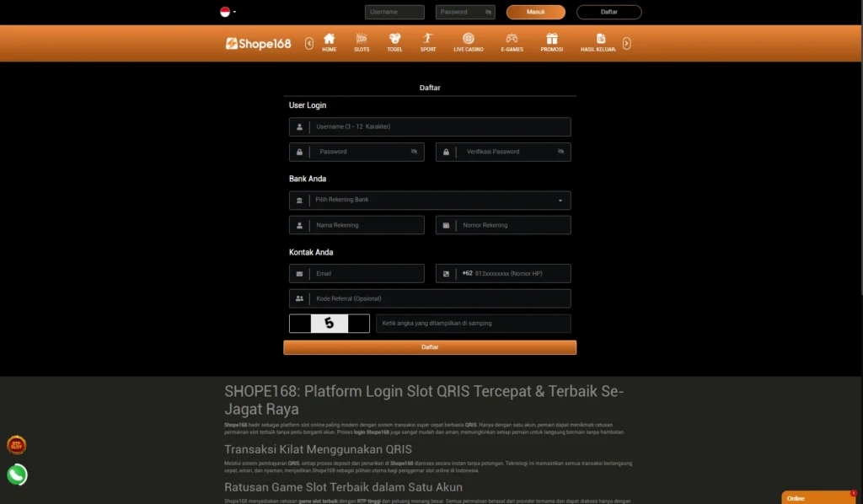The height and width of the screenshot is (504, 863).
Task: Click the captcha image showing 5
Action: tap(330, 324)
